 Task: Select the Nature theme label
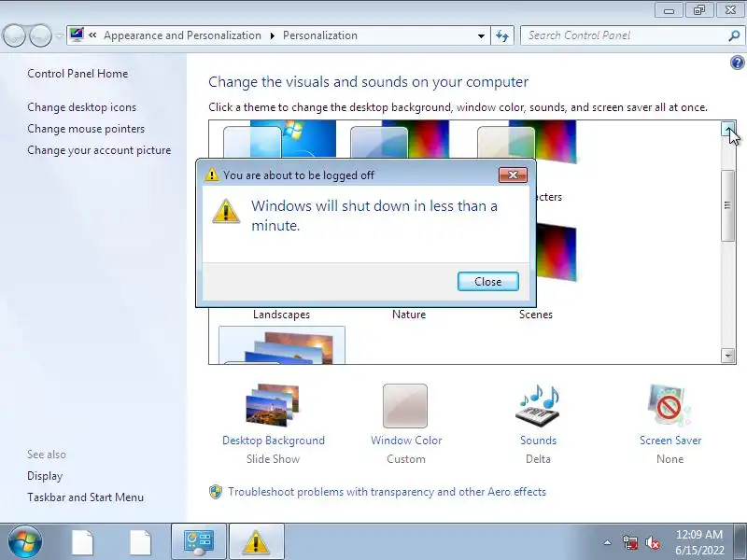click(x=409, y=315)
